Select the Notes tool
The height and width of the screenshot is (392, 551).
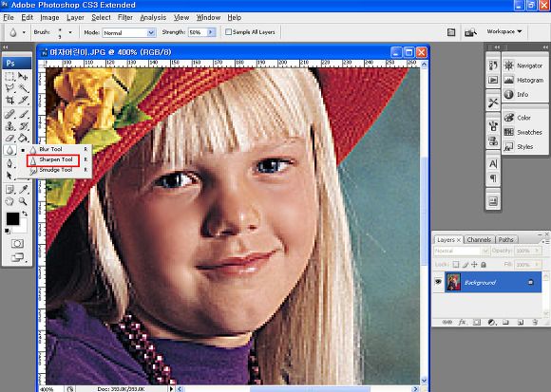(x=9, y=190)
